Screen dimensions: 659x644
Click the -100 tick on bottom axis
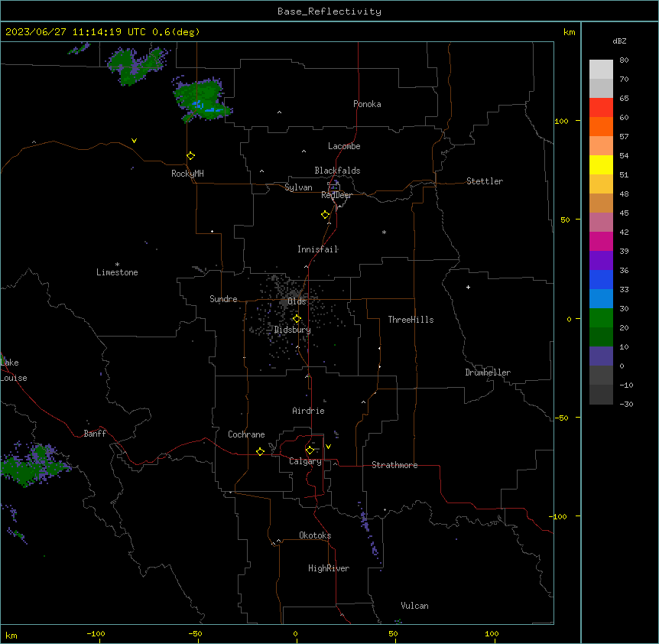[x=96, y=634]
